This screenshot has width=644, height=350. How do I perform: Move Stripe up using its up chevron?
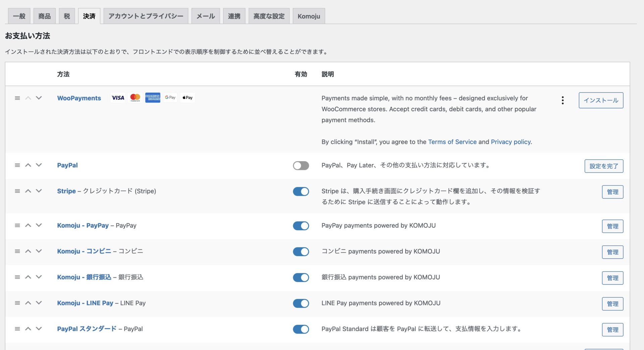coord(28,191)
